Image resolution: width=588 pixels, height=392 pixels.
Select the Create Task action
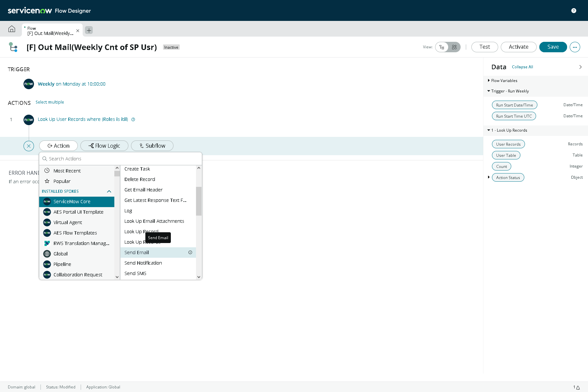point(158,169)
